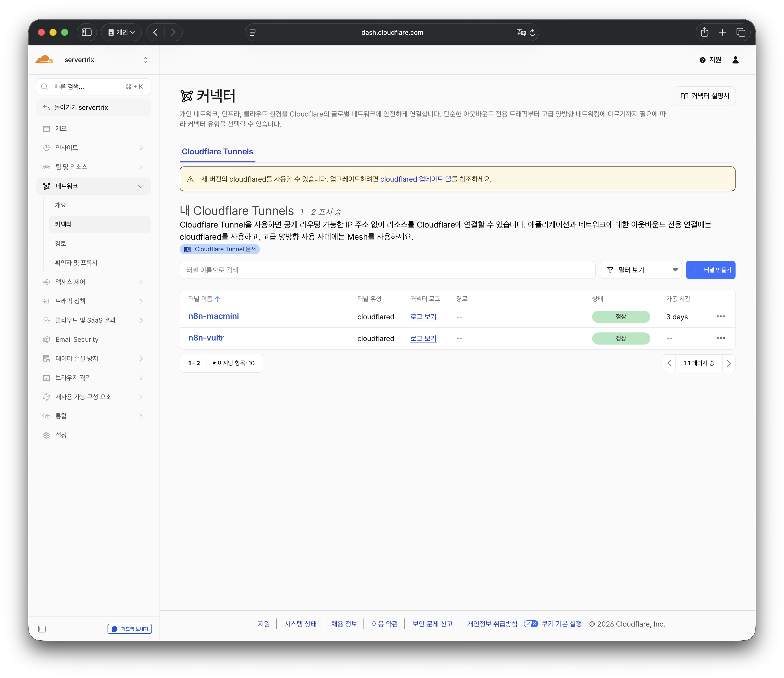
Task: Open Email Security in sidebar
Action: coord(93,340)
